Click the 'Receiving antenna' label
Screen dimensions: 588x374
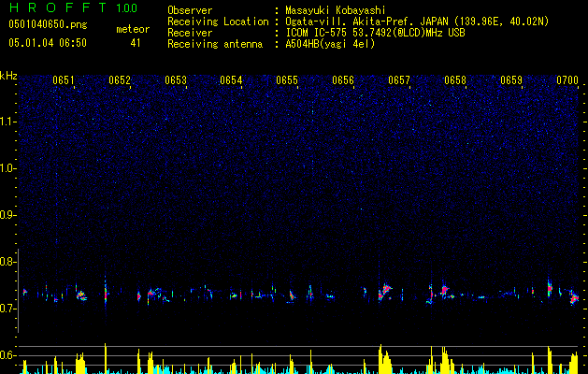click(215, 44)
